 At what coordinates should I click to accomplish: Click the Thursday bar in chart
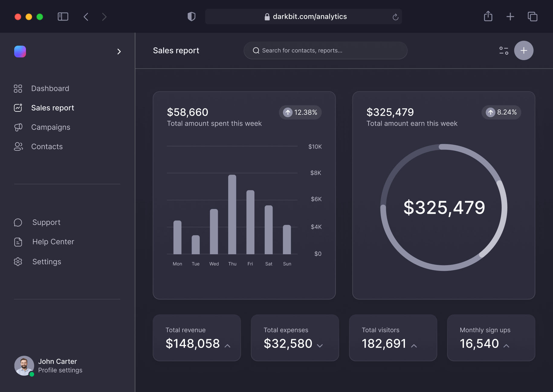232,214
